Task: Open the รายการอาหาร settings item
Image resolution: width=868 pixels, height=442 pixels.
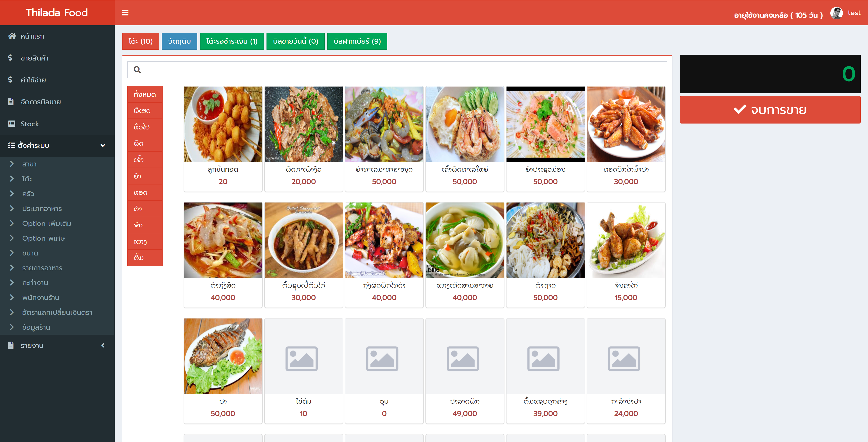Action: (57, 268)
